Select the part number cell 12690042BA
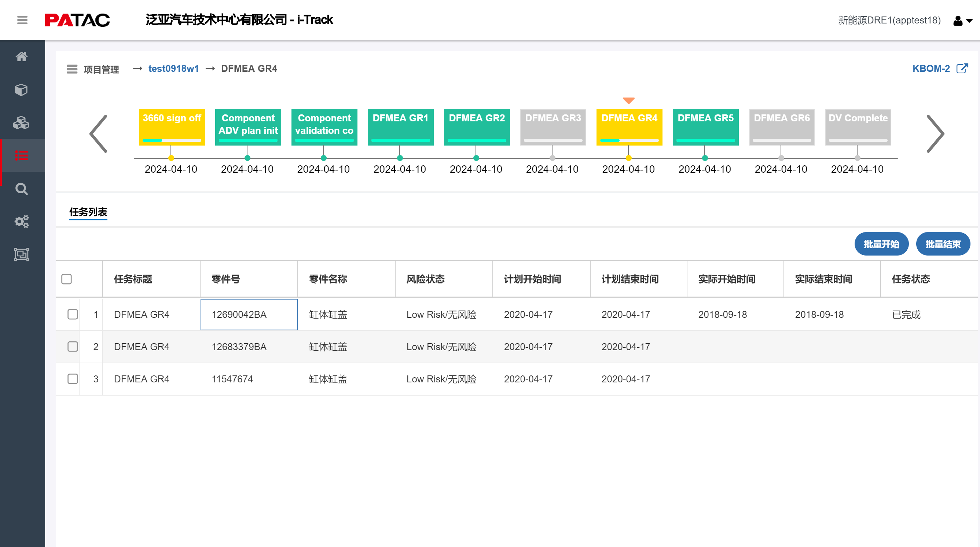Viewport: 980px width, 547px height. click(x=249, y=314)
